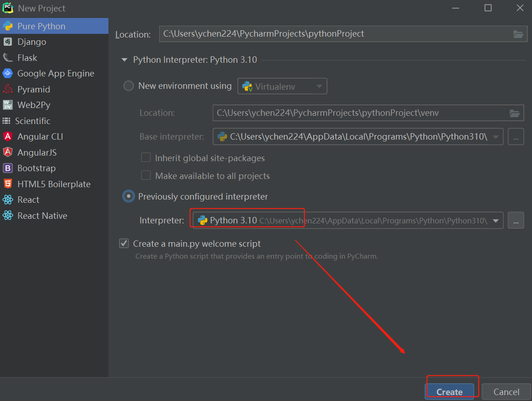Click the Scientific grid icon

(6, 121)
